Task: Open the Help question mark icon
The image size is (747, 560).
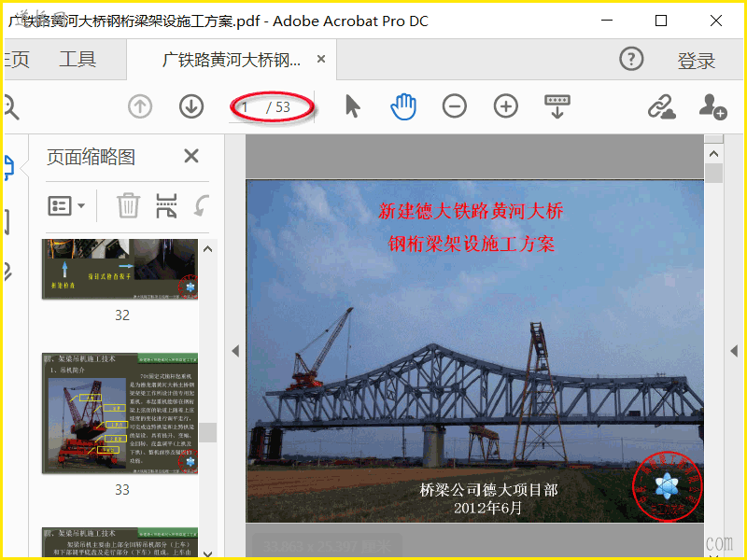Action: (x=631, y=59)
